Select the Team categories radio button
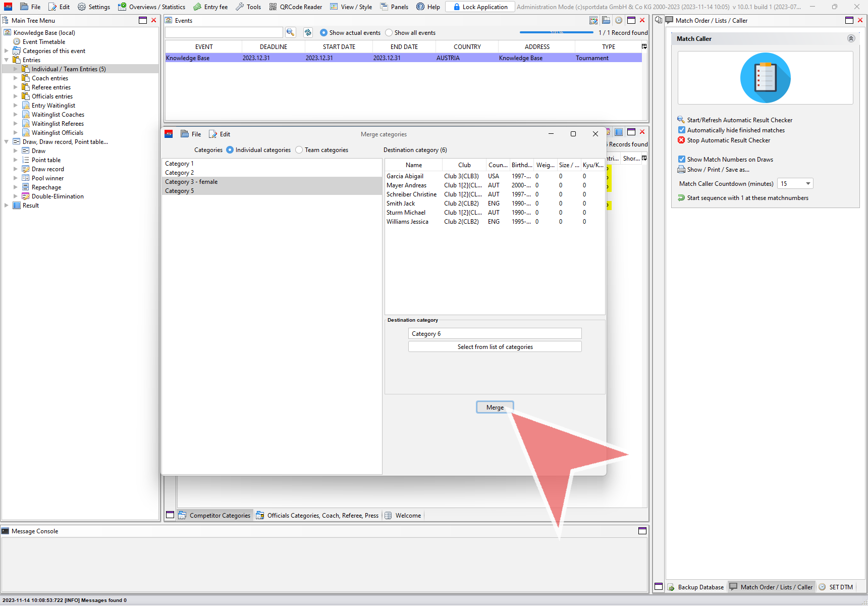Screen dimensions: 868x606 tap(299, 150)
